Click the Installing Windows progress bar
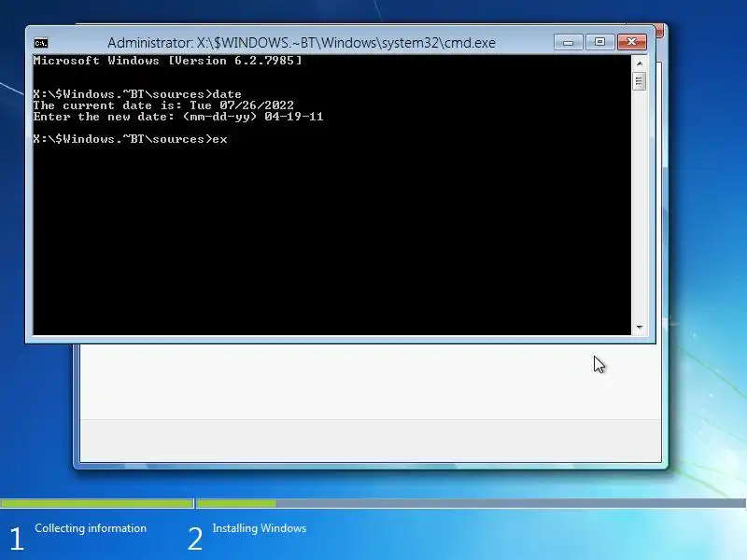747x560 pixels. coord(472,503)
